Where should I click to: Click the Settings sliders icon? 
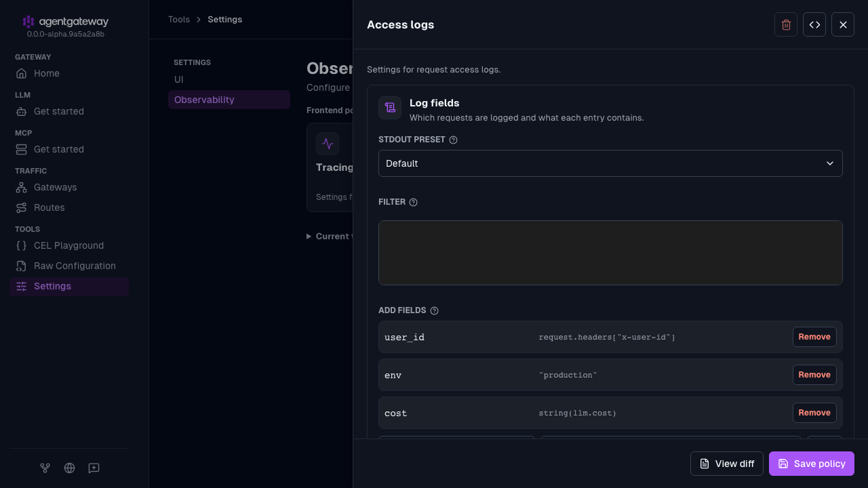22,286
